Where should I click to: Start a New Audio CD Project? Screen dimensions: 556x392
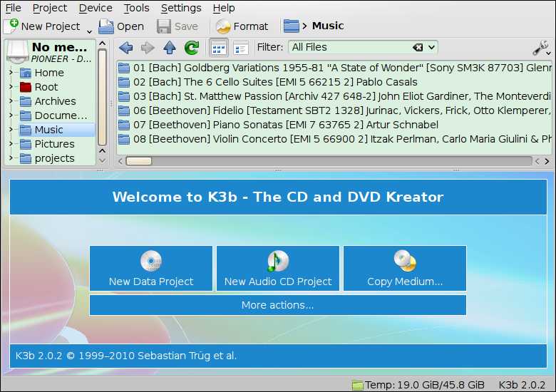[278, 268]
